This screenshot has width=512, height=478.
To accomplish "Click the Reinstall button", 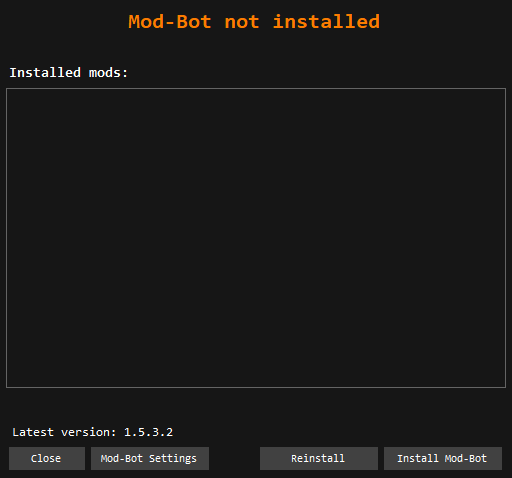I will point(319,458).
